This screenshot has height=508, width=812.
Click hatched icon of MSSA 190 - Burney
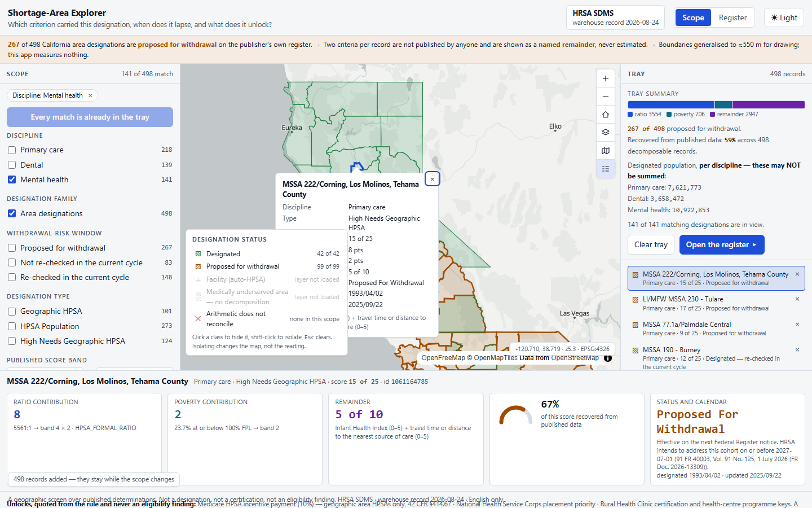(636, 351)
